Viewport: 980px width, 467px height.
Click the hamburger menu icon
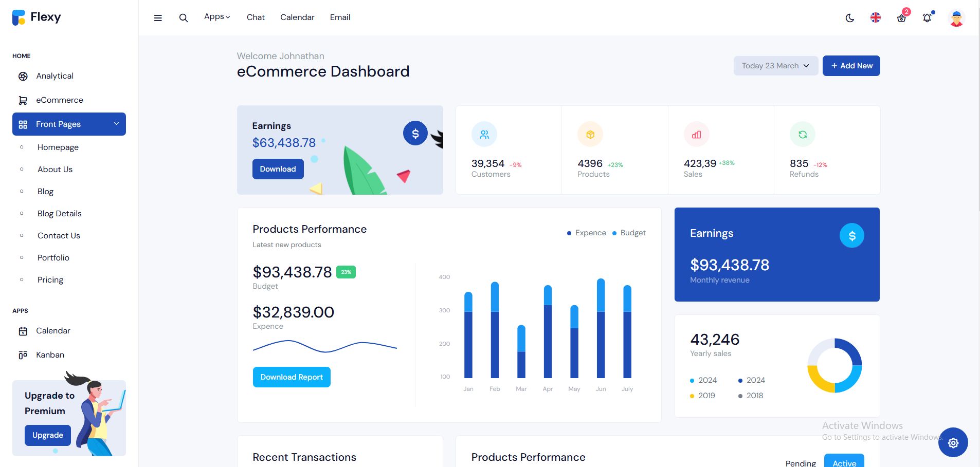pos(158,18)
